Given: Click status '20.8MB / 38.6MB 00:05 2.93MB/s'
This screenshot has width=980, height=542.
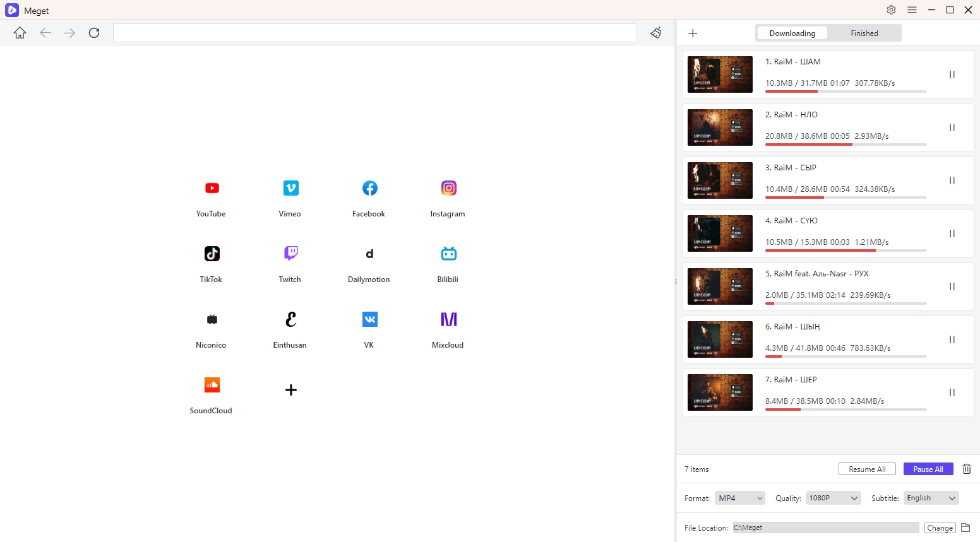Looking at the screenshot, I should [x=827, y=136].
